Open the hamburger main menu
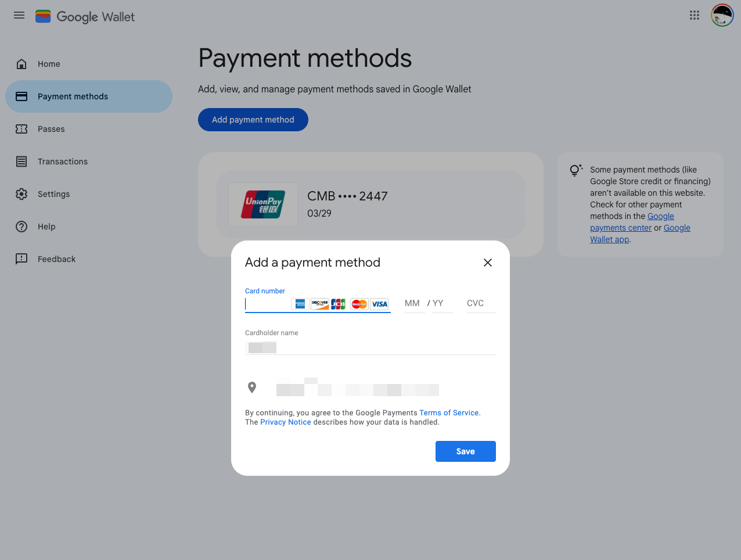The height and width of the screenshot is (560, 741). 19,16
